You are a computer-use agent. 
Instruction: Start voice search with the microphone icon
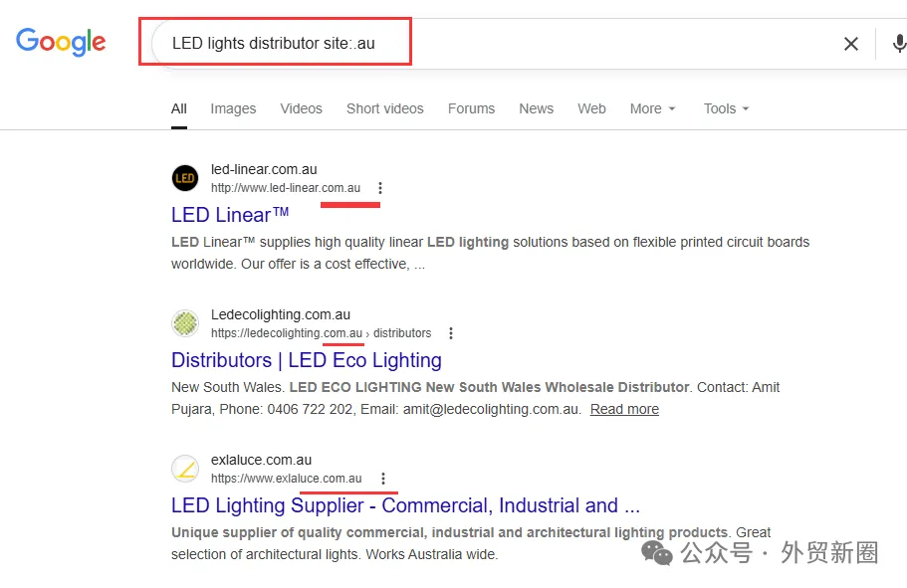[x=899, y=44]
